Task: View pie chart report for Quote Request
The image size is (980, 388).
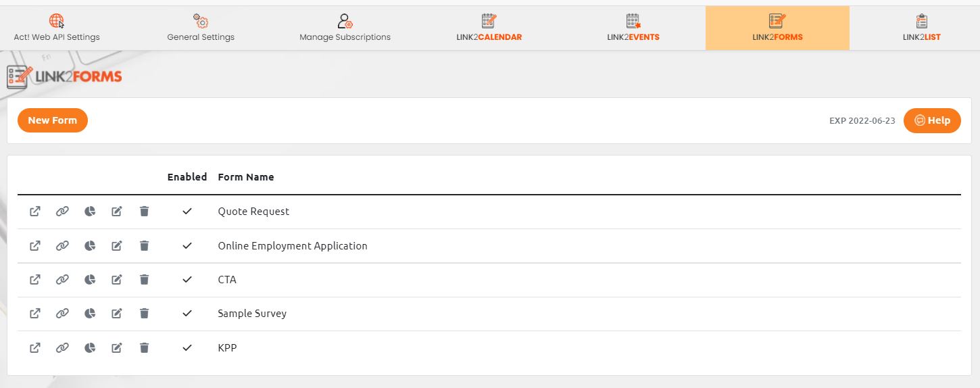Action: tap(90, 212)
